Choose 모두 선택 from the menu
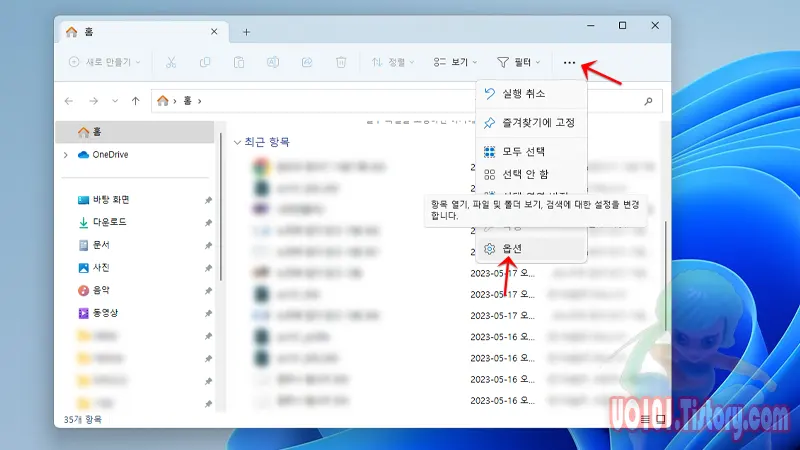 click(531, 152)
